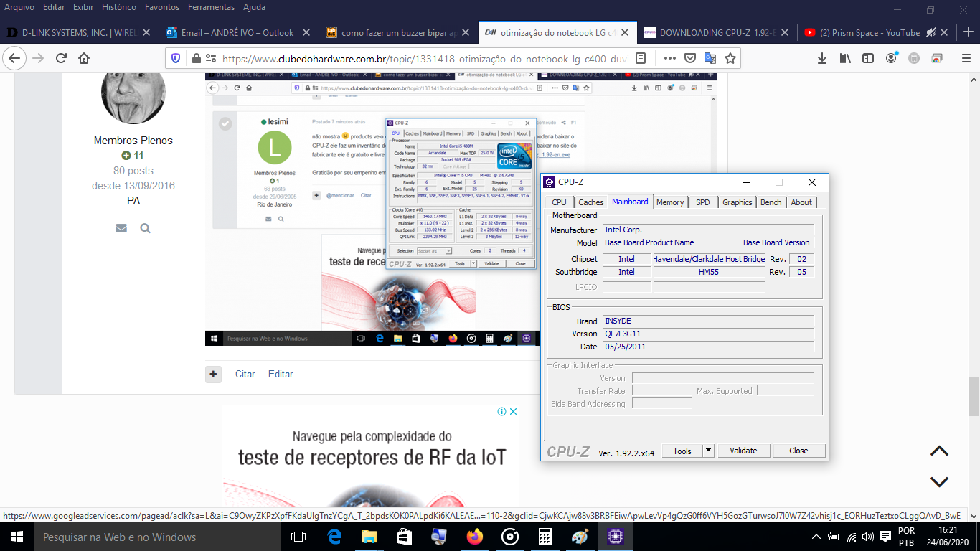This screenshot has width=980, height=551.
Task: Open Task View on the taskbar
Action: pyautogui.click(x=298, y=537)
